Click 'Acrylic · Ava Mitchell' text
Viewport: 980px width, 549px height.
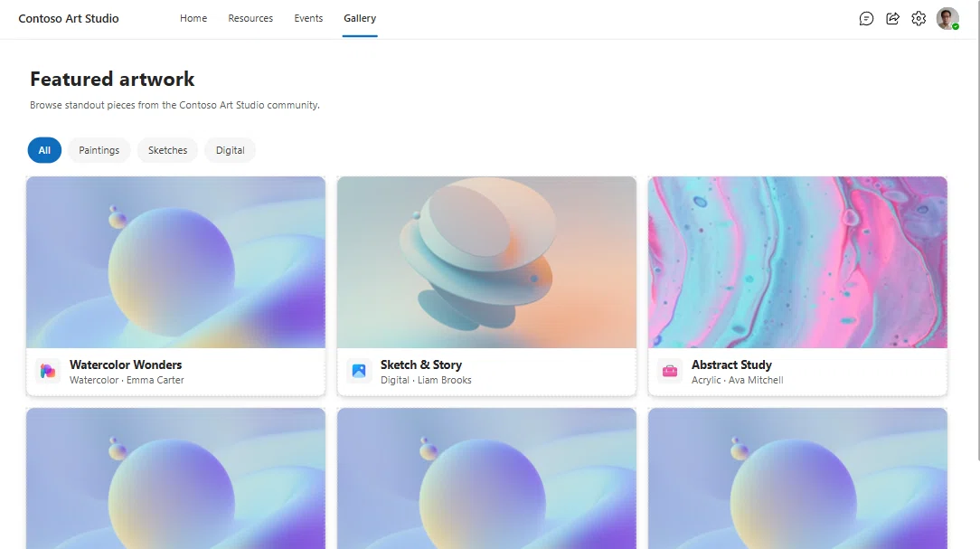[737, 380]
